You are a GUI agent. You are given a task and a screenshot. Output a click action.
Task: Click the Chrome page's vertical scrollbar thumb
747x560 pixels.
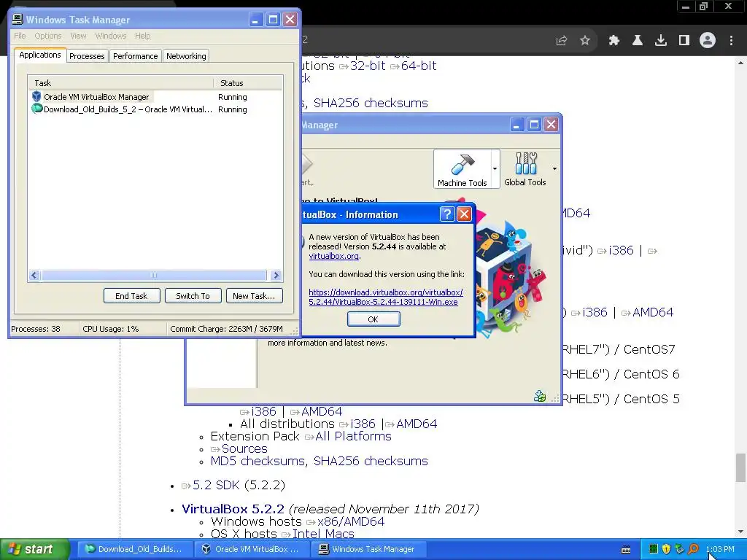coord(740,467)
